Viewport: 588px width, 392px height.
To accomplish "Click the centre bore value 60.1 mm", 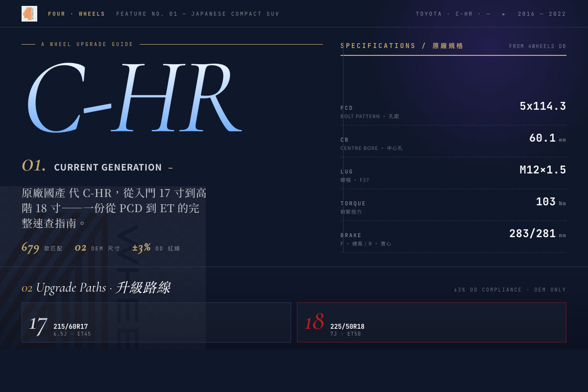I will (x=547, y=138).
